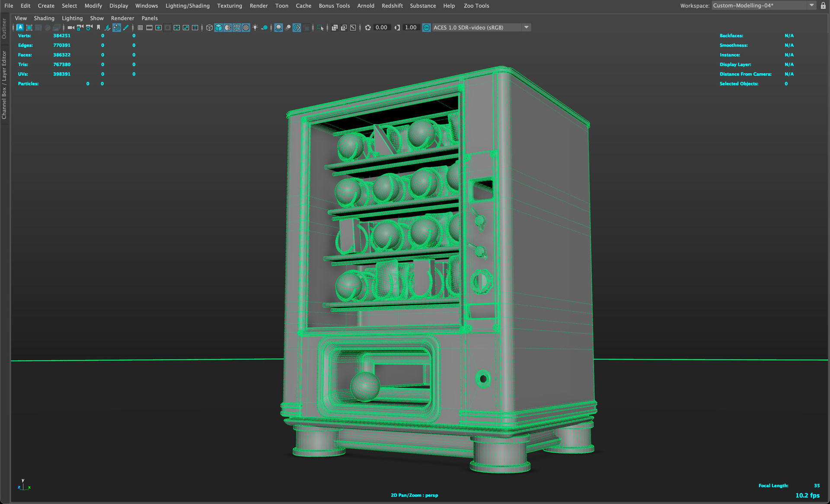Expand the Channel Box / Layer Editor side tab
Image resolution: width=830 pixels, height=504 pixels.
pyautogui.click(x=4, y=85)
